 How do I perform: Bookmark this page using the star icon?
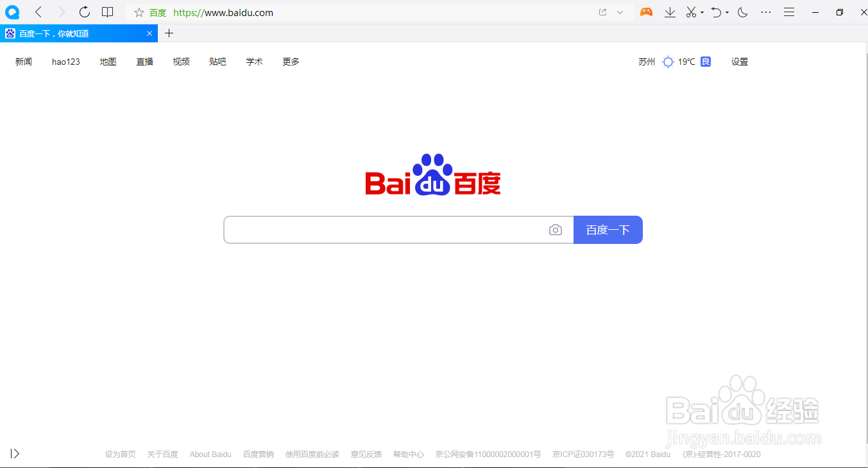(x=139, y=12)
